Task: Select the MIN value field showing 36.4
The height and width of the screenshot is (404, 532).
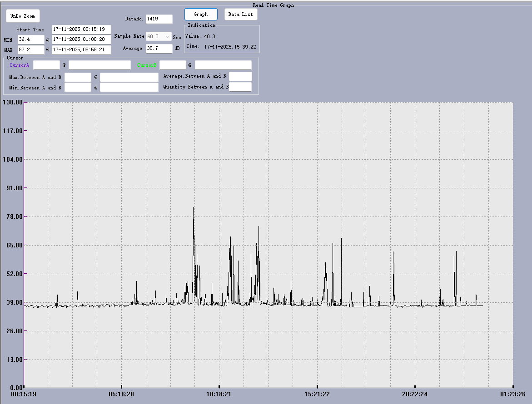Action: click(x=31, y=40)
